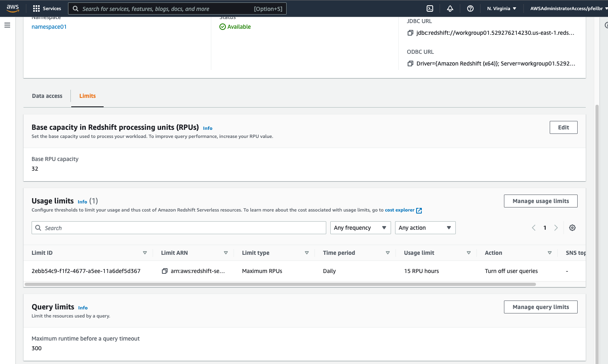Expand the hamburger side navigation
This screenshot has height=364, width=608.
[x=7, y=25]
